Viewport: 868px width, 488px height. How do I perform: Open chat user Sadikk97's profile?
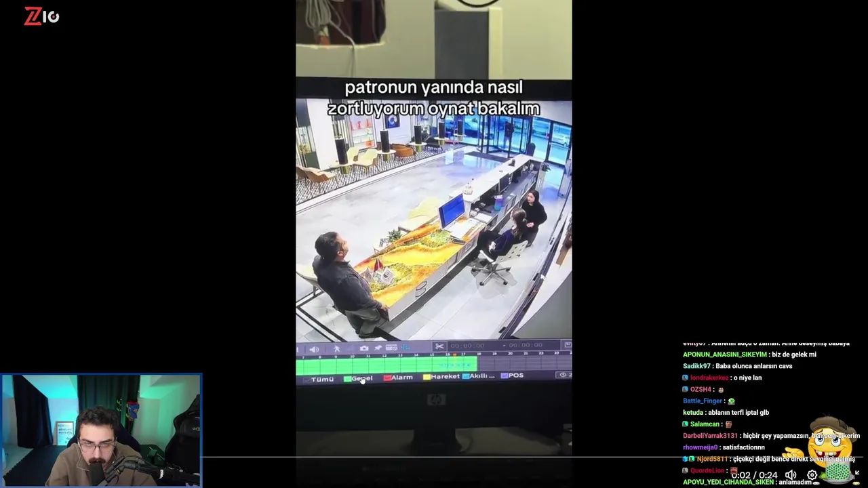pyautogui.click(x=697, y=366)
